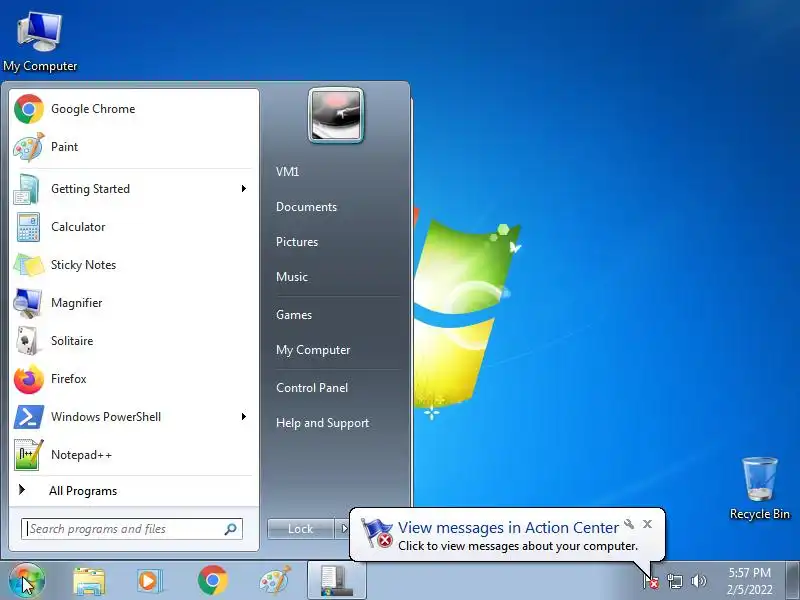Click the volume speaker tray icon
Screen dimensions: 800x600
point(698,581)
